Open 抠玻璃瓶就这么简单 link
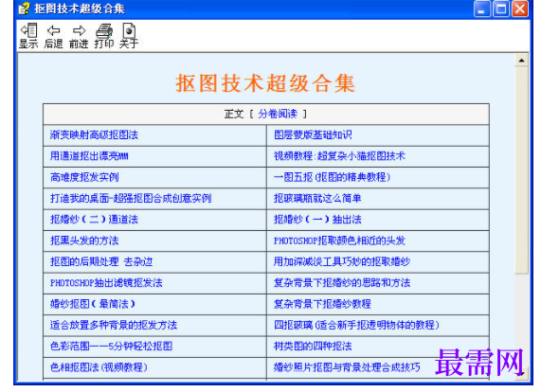Viewport: 541px width, 392px height. 317,198
